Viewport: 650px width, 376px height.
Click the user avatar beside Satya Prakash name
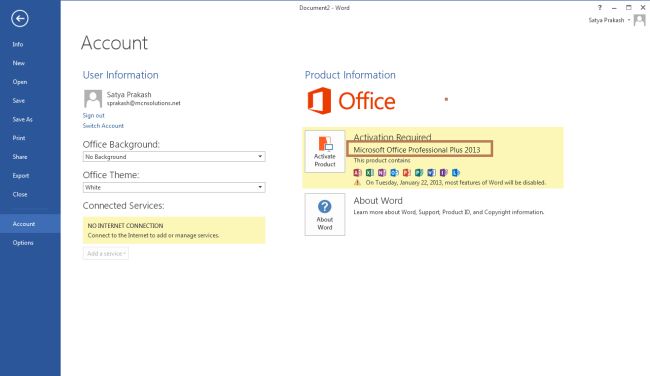(x=93, y=99)
